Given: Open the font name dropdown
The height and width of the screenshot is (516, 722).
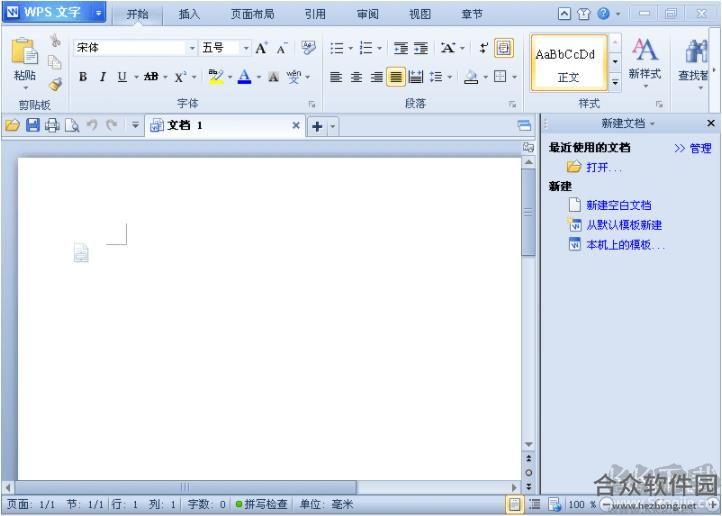Looking at the screenshot, I should 192,48.
